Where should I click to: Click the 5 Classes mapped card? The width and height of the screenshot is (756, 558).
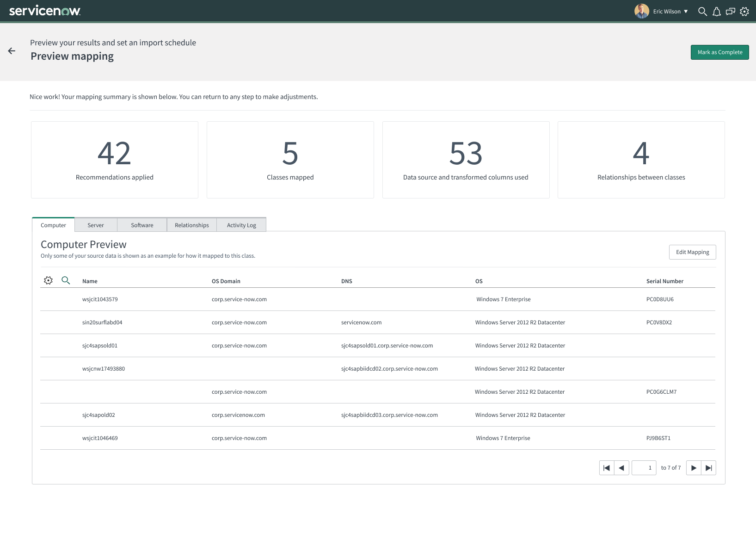290,160
